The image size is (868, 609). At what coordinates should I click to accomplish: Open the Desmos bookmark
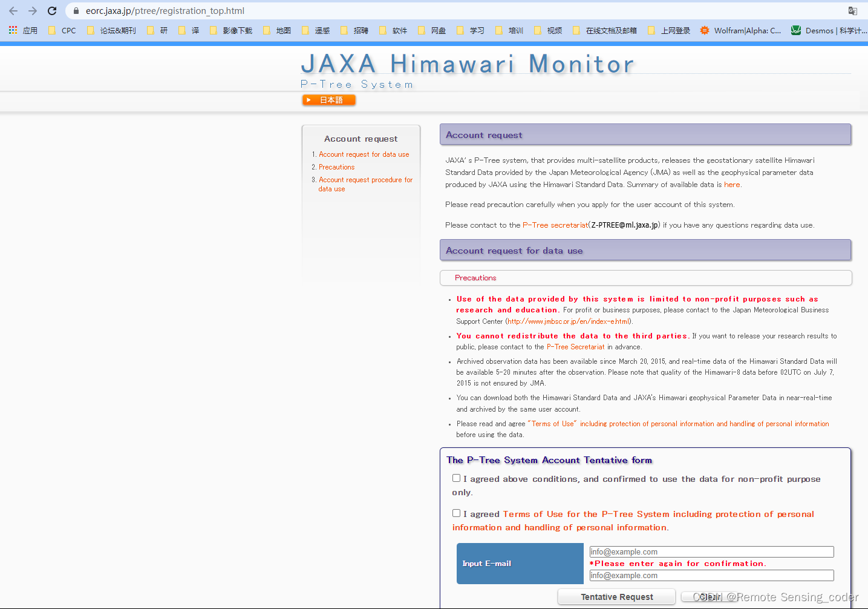pos(829,30)
